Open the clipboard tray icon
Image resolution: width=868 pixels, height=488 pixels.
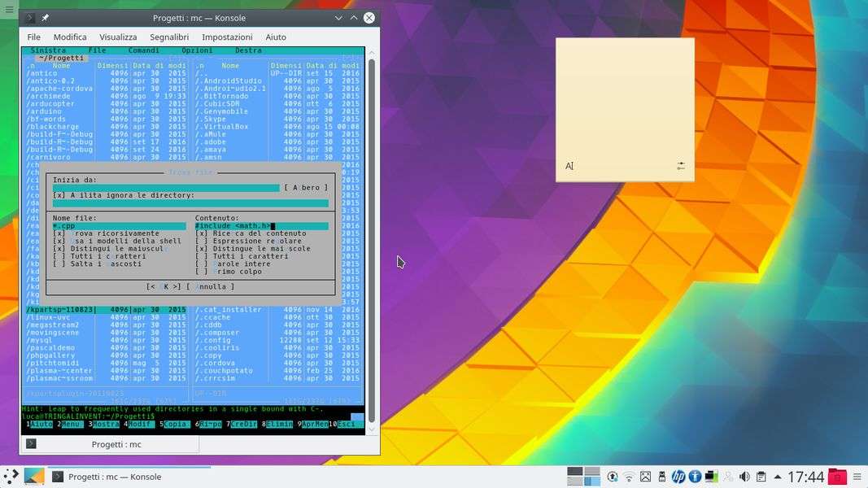pyautogui.click(x=760, y=477)
